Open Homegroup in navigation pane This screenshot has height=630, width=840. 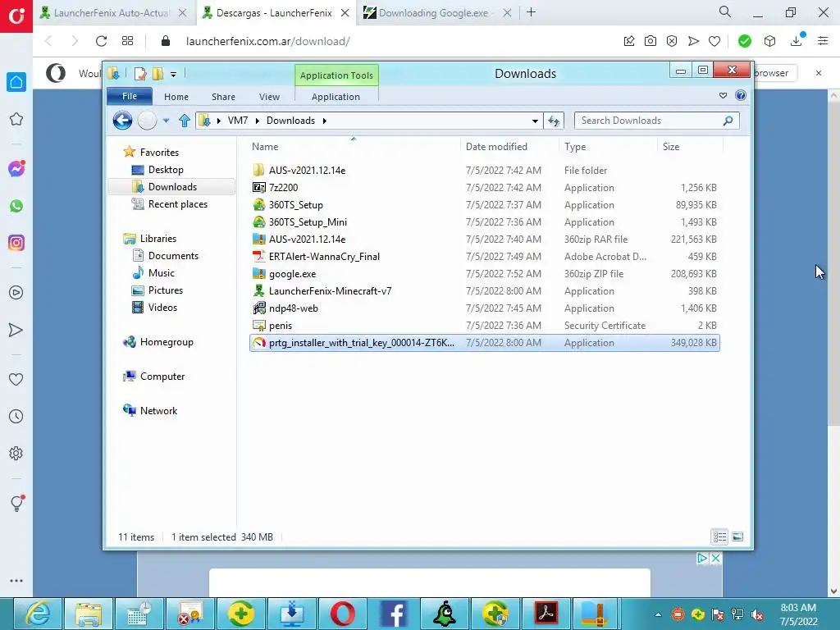tap(166, 342)
